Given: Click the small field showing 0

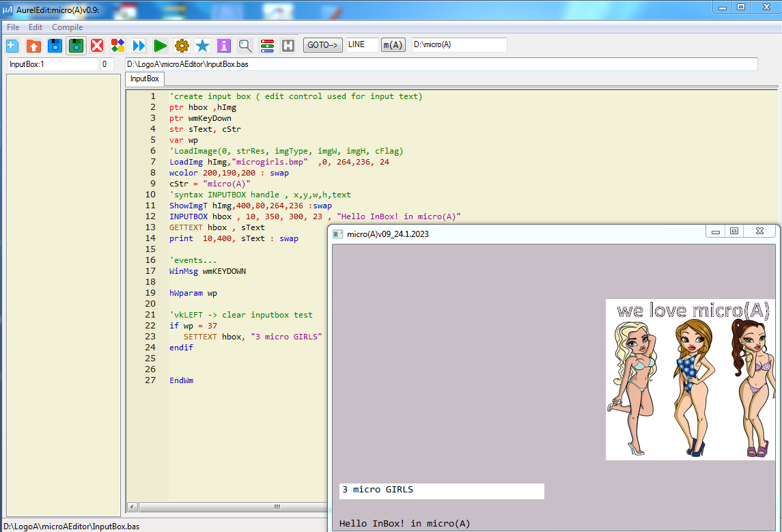Looking at the screenshot, I should click(107, 64).
